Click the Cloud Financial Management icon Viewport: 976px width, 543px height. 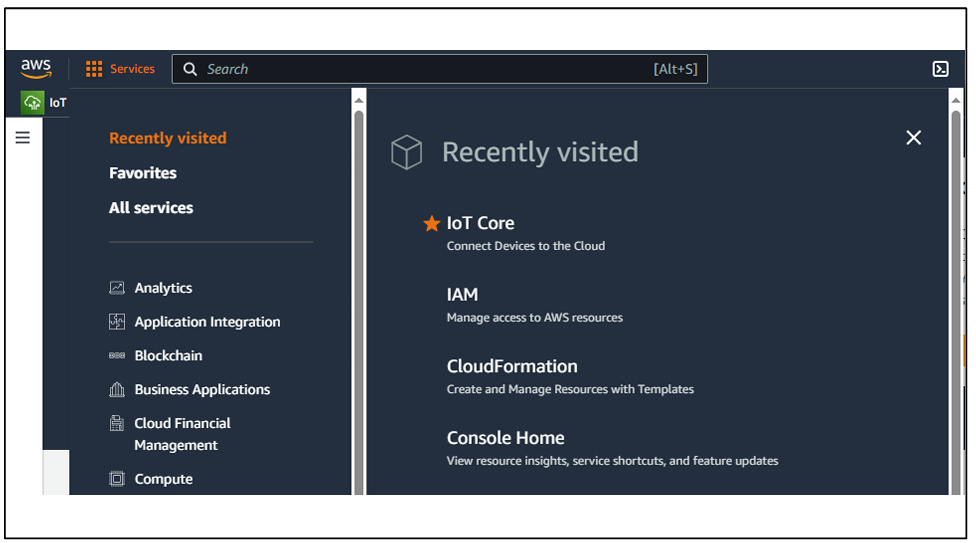tap(117, 423)
